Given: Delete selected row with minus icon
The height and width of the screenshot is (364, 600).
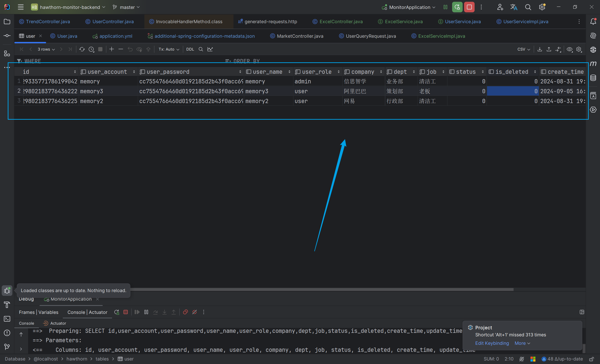Looking at the screenshot, I should click(120, 49).
